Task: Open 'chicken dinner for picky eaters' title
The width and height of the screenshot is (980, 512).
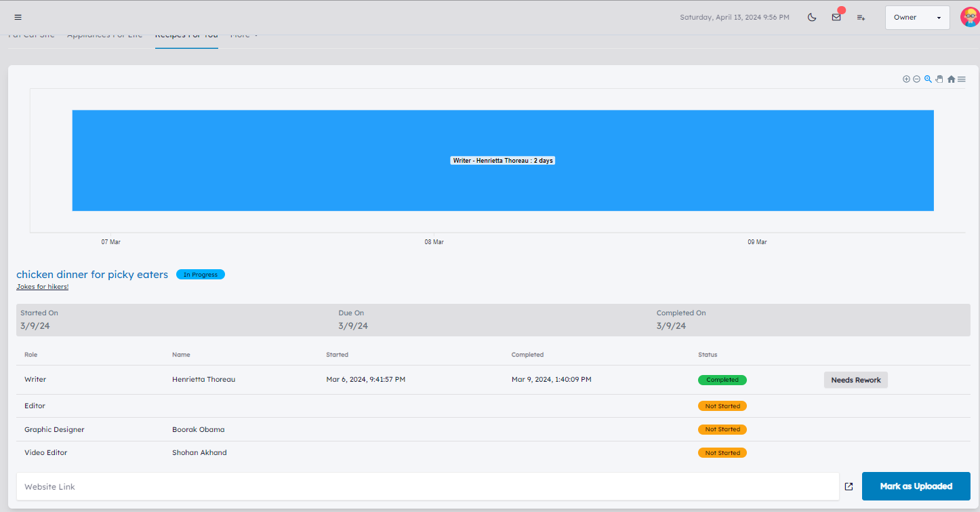Action: [x=92, y=275]
